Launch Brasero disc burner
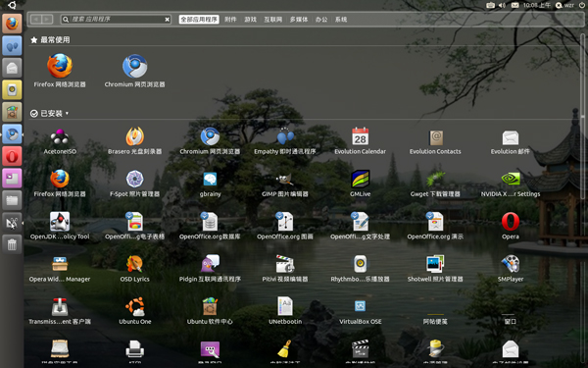The image size is (588, 368). coord(134,141)
